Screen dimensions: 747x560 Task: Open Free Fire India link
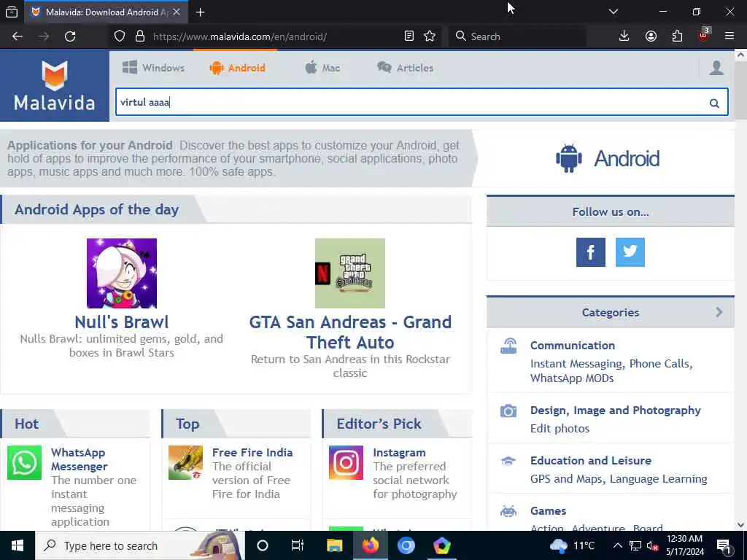(x=252, y=452)
